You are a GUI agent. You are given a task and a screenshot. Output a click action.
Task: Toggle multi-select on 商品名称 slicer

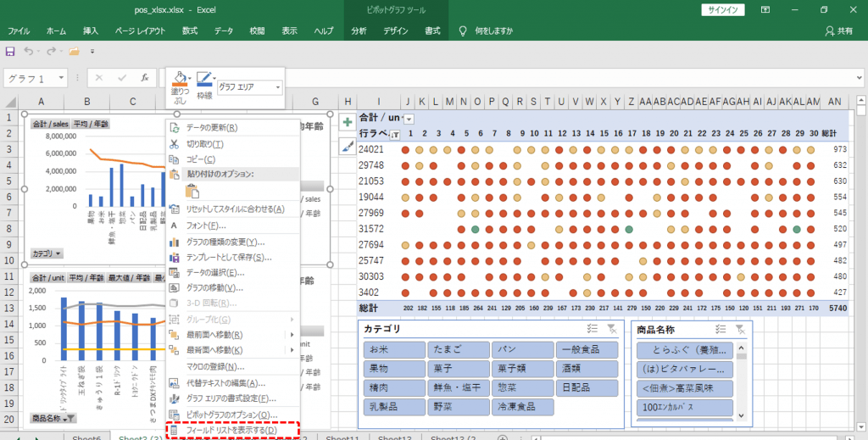721,329
